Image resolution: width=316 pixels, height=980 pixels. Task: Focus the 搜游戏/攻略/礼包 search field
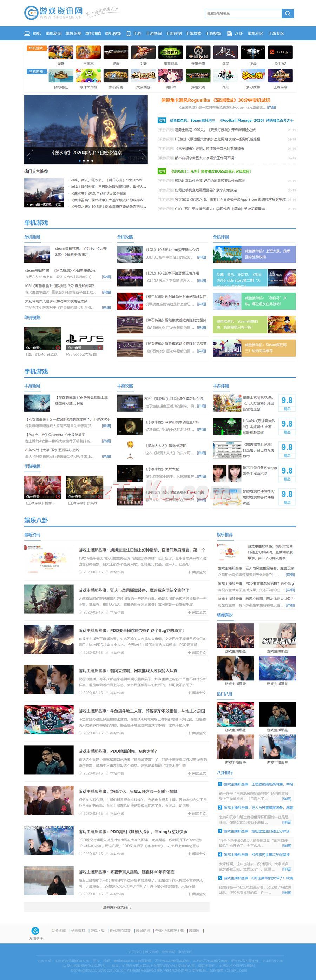(x=243, y=13)
